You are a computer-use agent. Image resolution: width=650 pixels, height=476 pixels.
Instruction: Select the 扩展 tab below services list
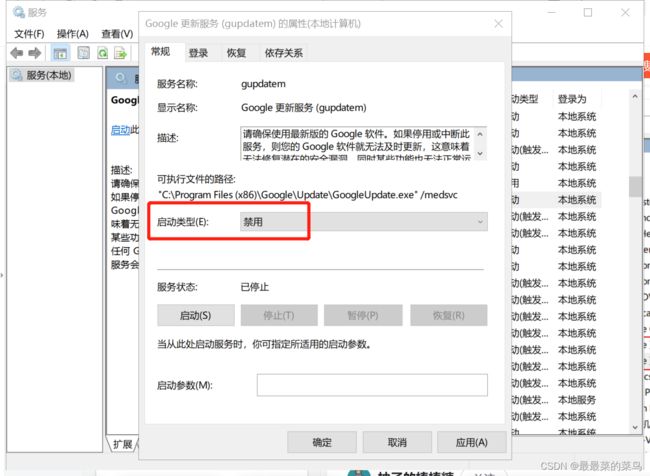[123, 444]
